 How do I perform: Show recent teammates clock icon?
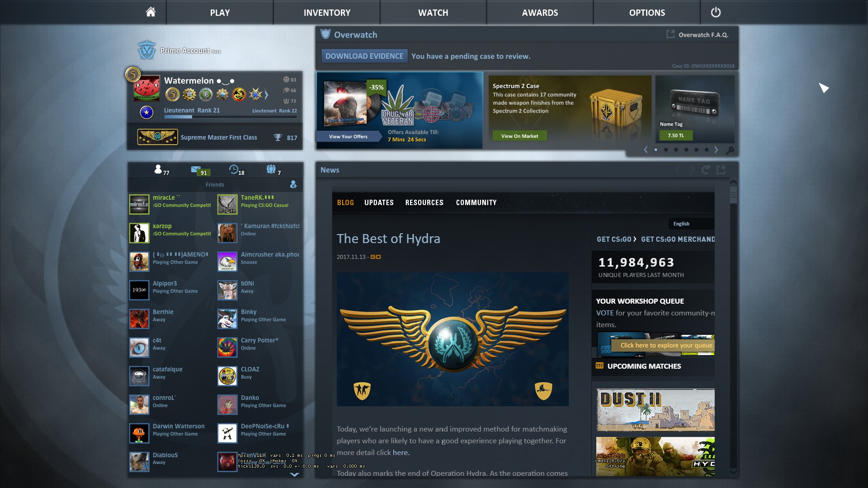pyautogui.click(x=234, y=169)
